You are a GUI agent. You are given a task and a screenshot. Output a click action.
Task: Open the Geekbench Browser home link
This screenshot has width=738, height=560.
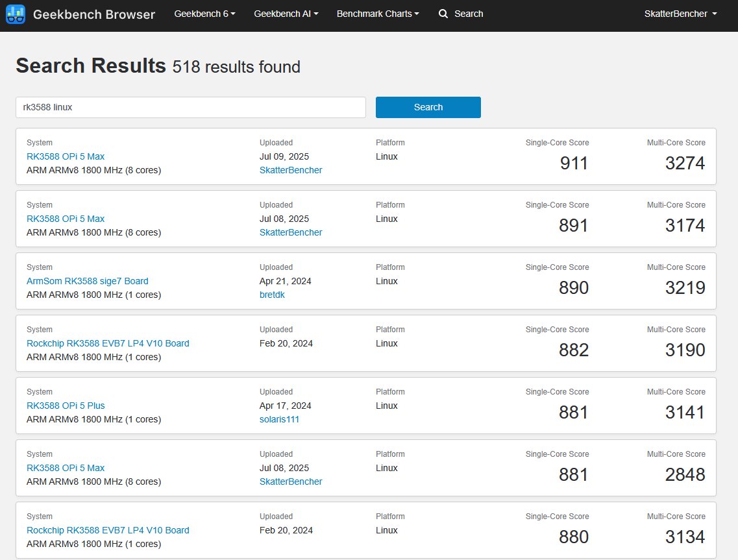pyautogui.click(x=93, y=14)
